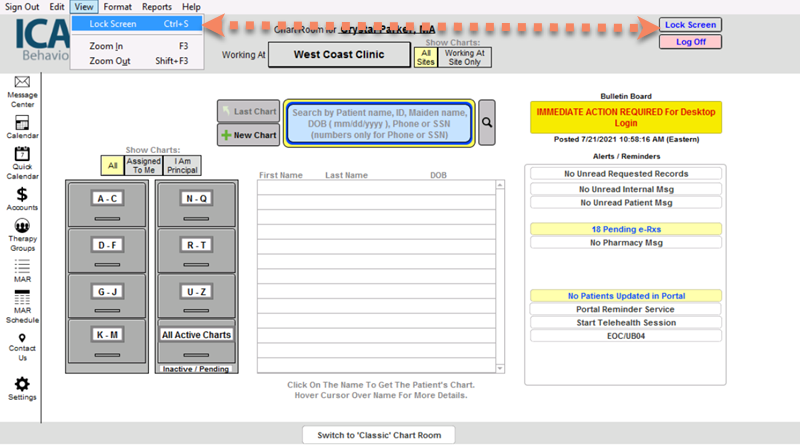Image resolution: width=800 pixels, height=448 pixels.
Task: Open No Unread Internal Msg alert
Action: point(626,189)
